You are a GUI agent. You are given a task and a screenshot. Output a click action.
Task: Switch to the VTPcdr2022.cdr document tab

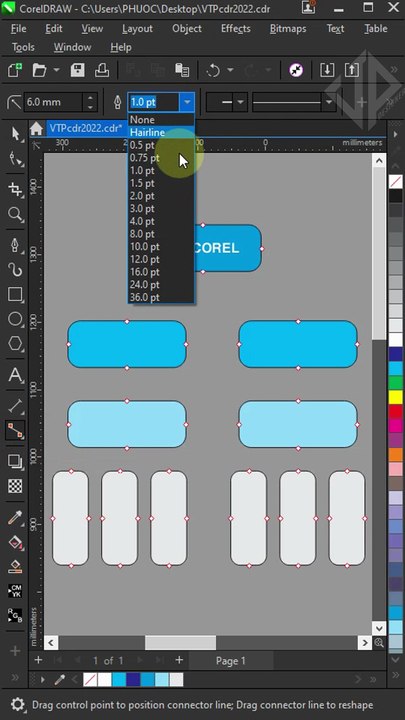point(86,128)
